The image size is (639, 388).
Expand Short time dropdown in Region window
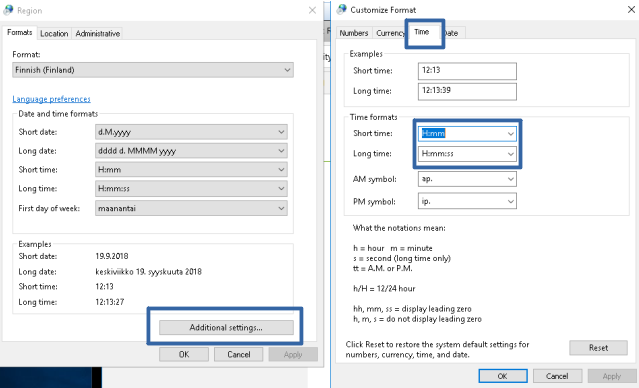coord(191,170)
